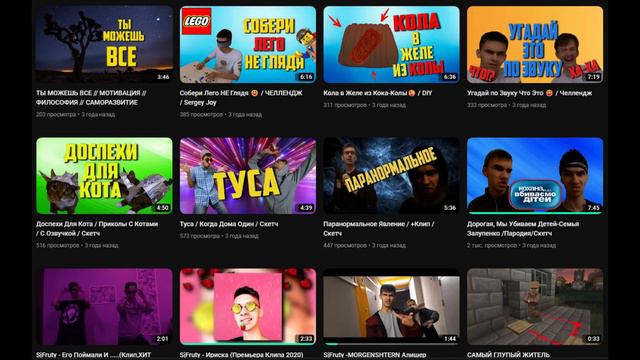The height and width of the screenshot is (360, 640).
Task: Open the 'Кола в желе из колы' thumbnail
Action: click(391, 44)
